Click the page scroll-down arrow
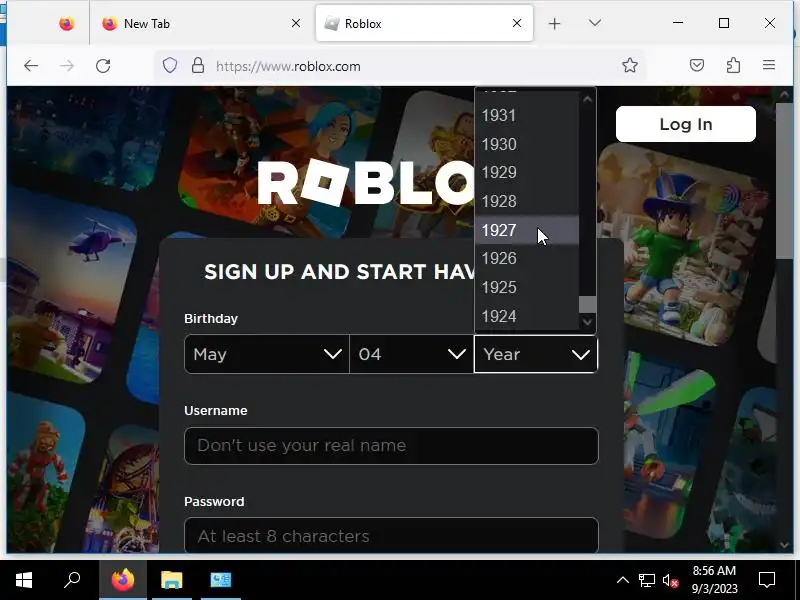The height and width of the screenshot is (600, 800). [x=784, y=545]
